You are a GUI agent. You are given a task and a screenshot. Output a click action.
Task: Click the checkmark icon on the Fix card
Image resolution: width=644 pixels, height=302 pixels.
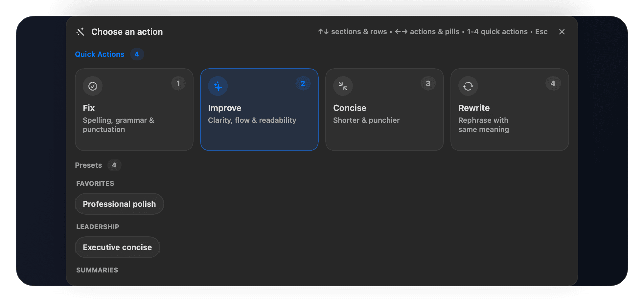coord(92,86)
